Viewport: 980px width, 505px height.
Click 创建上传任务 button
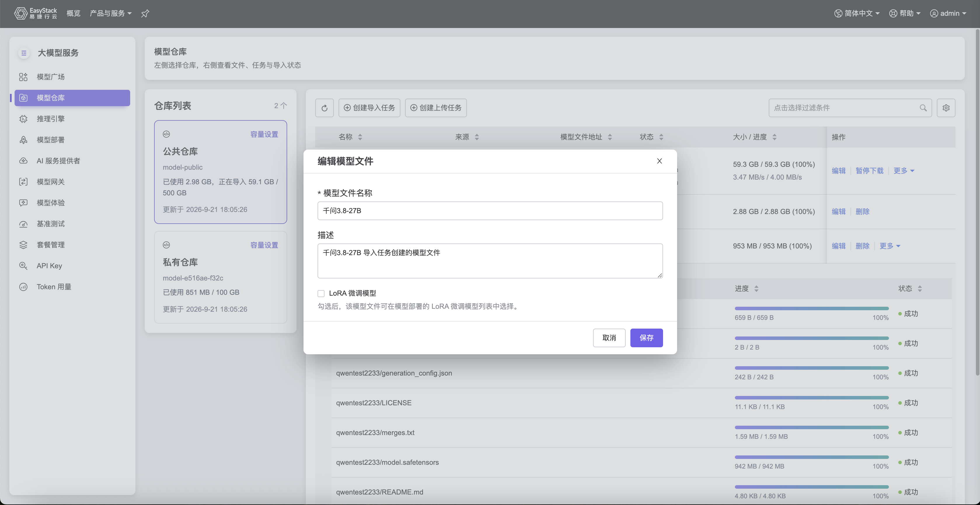(x=436, y=108)
